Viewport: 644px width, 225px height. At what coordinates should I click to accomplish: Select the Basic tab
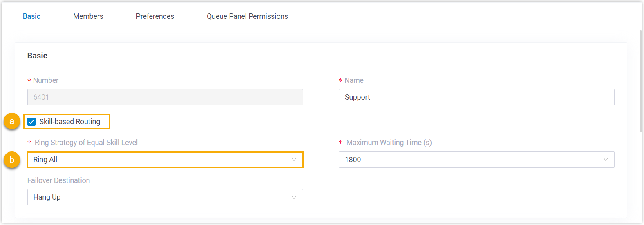coord(31,16)
